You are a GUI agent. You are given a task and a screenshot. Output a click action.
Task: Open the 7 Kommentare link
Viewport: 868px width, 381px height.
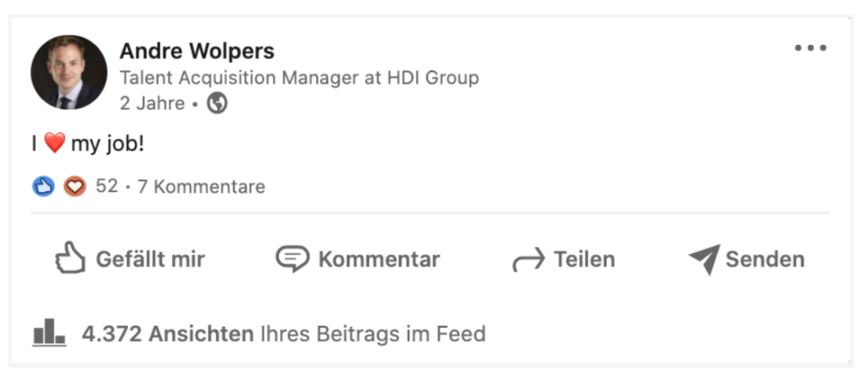click(x=201, y=186)
